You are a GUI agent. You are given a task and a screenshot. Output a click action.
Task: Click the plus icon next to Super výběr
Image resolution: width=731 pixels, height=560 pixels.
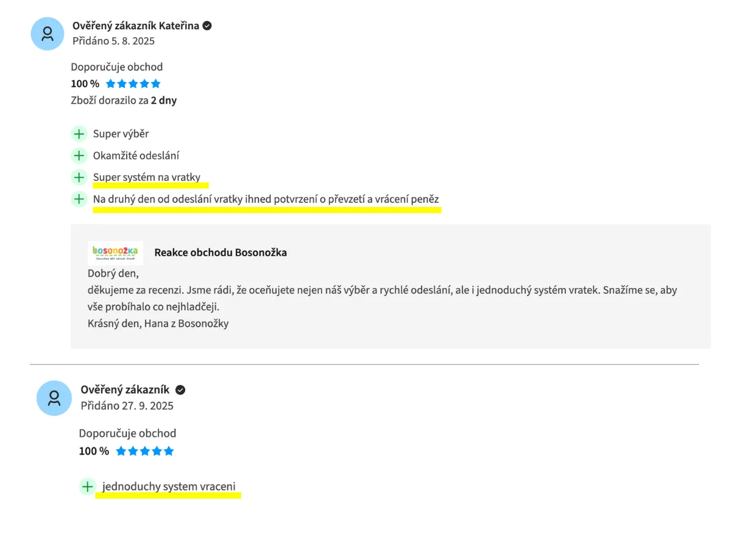pos(79,134)
